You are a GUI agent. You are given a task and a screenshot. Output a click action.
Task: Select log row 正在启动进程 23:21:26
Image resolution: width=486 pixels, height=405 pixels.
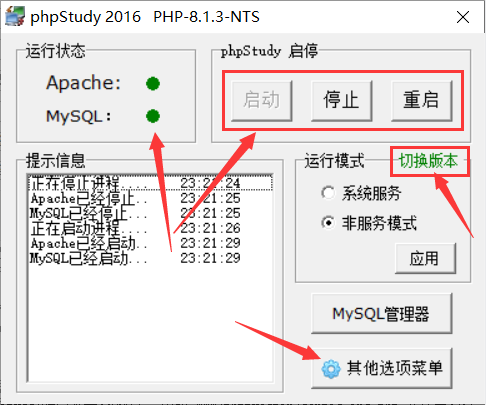150,228
